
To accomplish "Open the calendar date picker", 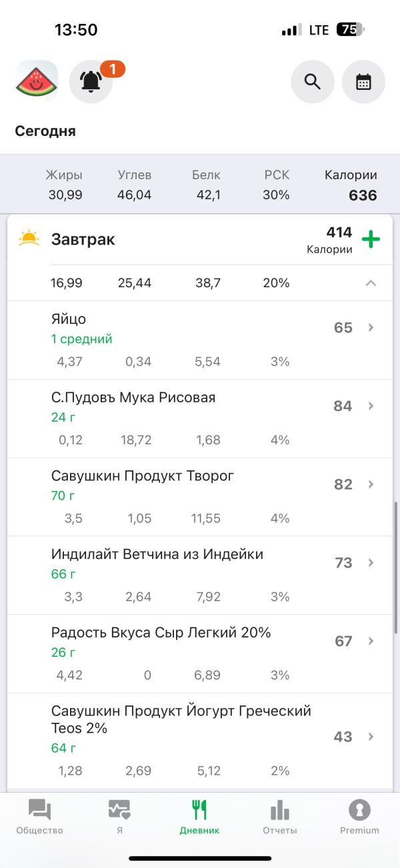I will (x=363, y=81).
